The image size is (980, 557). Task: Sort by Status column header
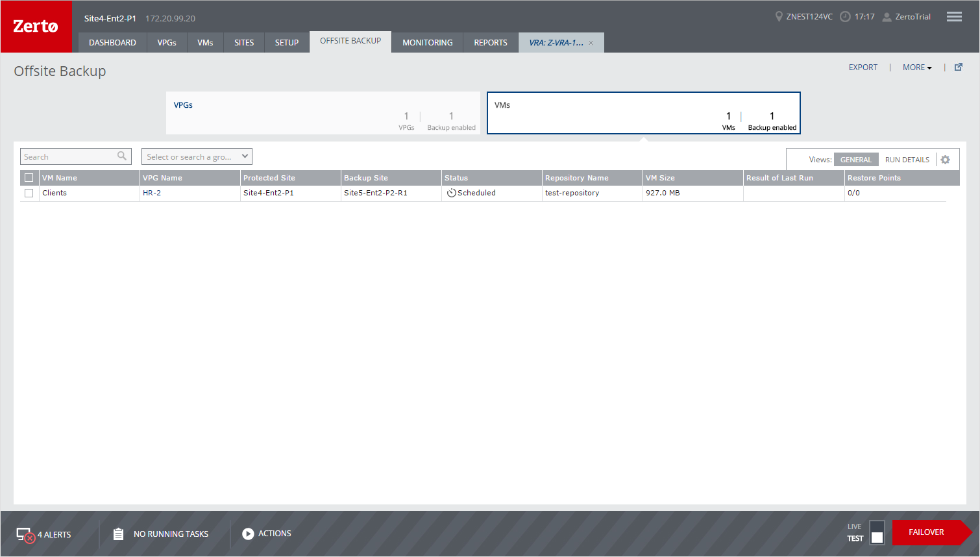coord(491,178)
